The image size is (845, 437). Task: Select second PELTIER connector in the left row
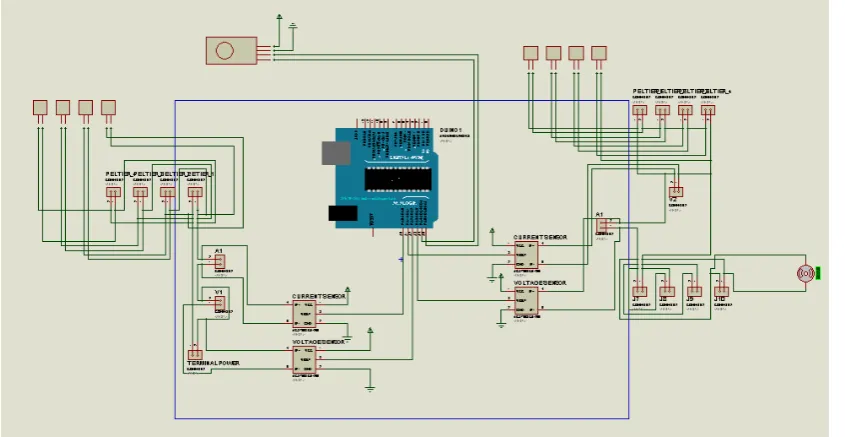(141, 192)
